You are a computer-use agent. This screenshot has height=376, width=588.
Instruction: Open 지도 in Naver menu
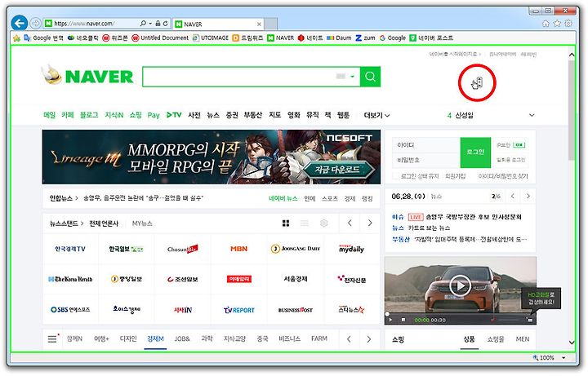click(x=275, y=115)
